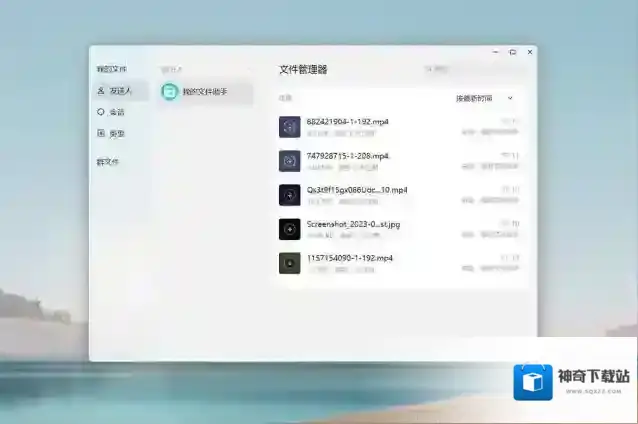Click the 会话 chat icon in sidebar
Viewport: 638px width, 424px height.
101,112
